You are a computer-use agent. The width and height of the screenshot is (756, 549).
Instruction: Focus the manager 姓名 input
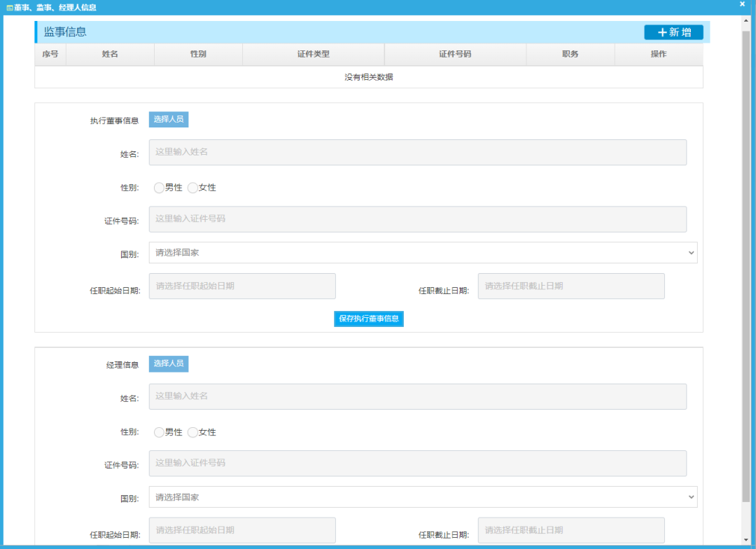[x=417, y=396]
